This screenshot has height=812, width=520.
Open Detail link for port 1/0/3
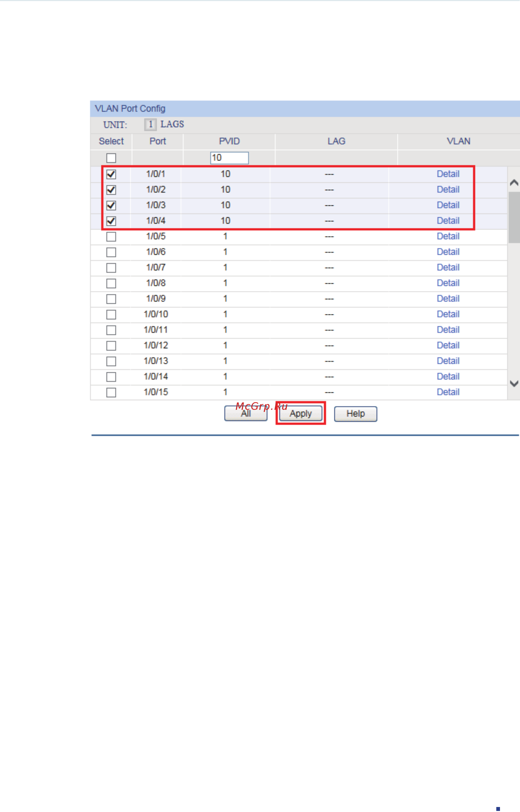click(448, 205)
